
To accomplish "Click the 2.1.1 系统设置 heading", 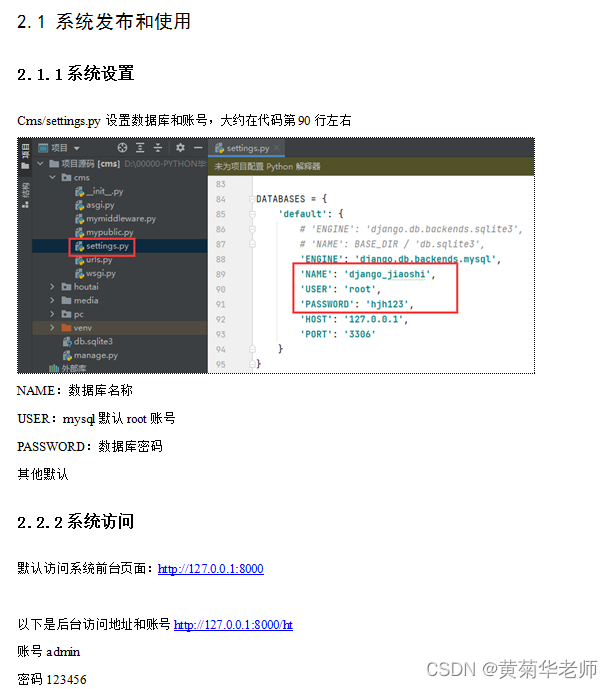I will click(x=76, y=73).
